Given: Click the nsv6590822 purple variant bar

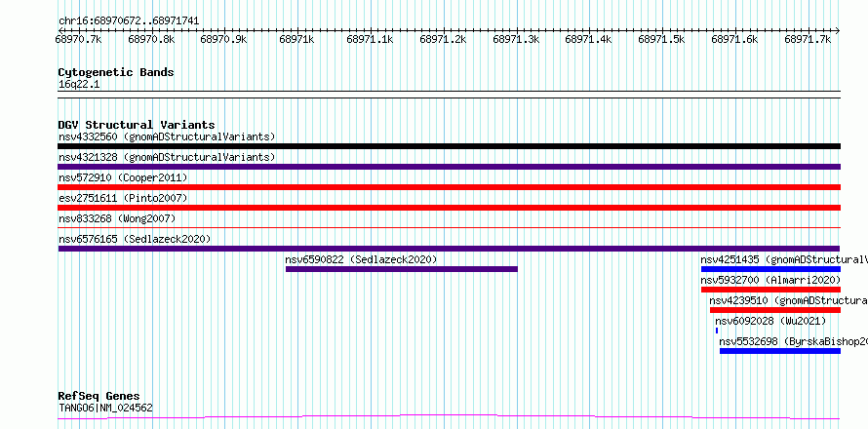Looking at the screenshot, I should click(402, 269).
